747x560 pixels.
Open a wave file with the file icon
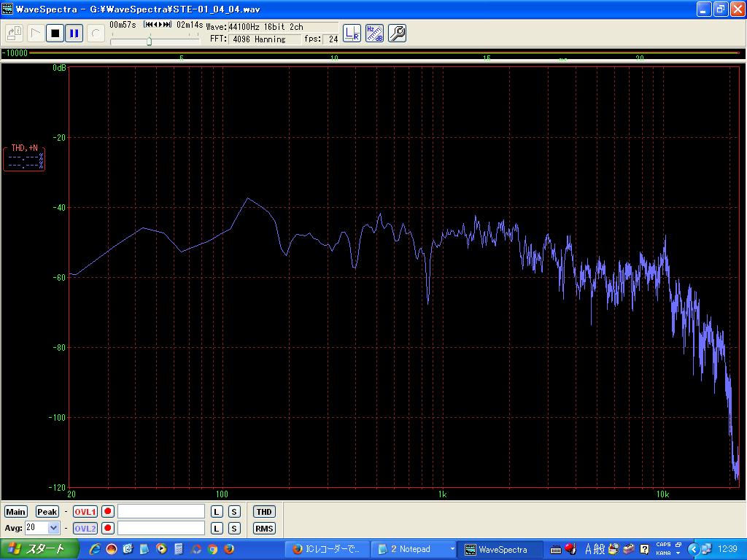[x=15, y=34]
